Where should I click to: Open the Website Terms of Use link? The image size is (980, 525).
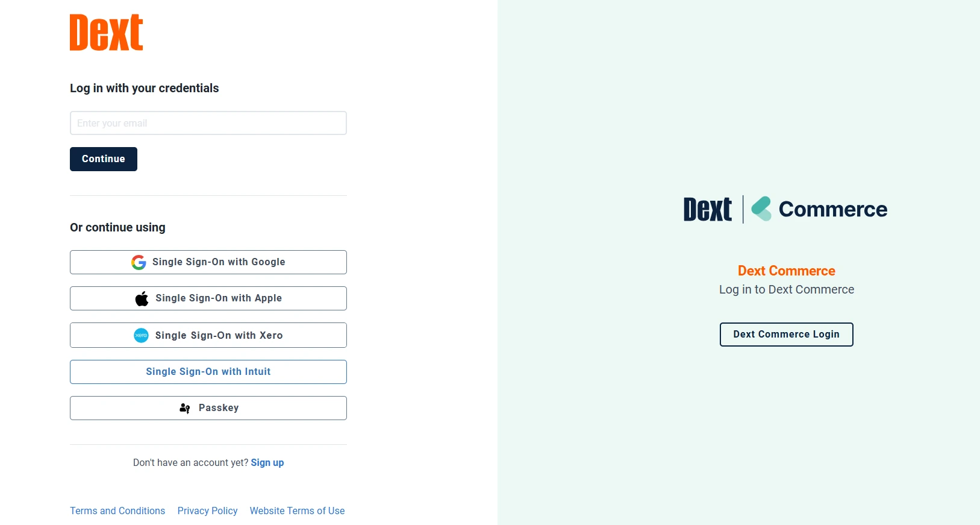(x=297, y=511)
